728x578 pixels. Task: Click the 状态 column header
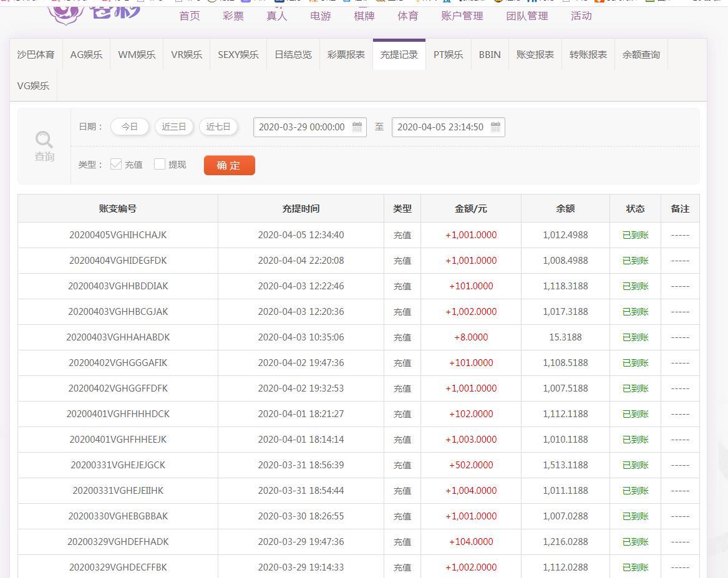point(635,209)
